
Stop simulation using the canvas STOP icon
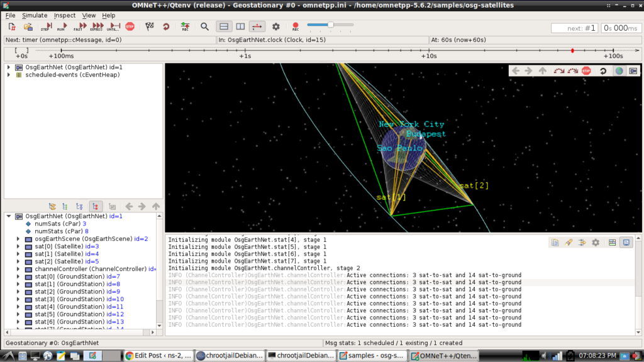586,70
